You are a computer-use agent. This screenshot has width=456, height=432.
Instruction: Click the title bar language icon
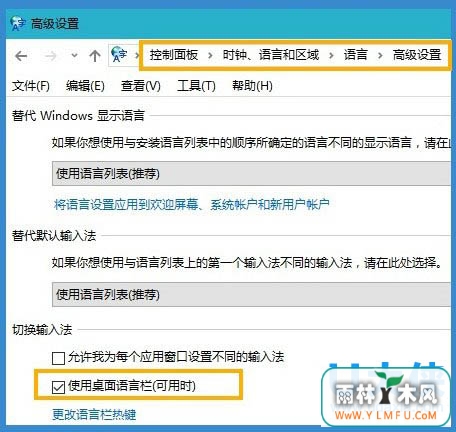click(18, 24)
